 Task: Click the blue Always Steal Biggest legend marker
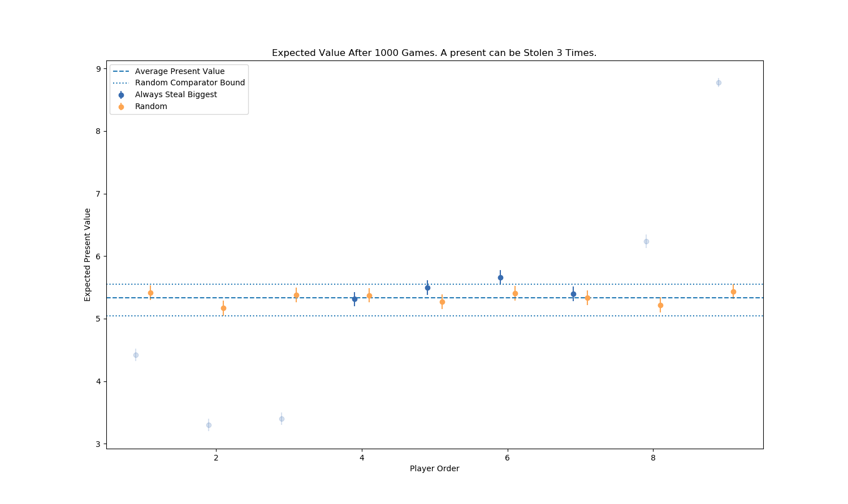(121, 95)
